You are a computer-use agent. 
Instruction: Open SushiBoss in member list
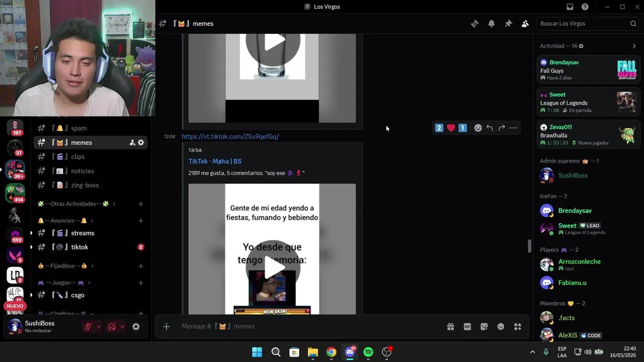(588, 175)
